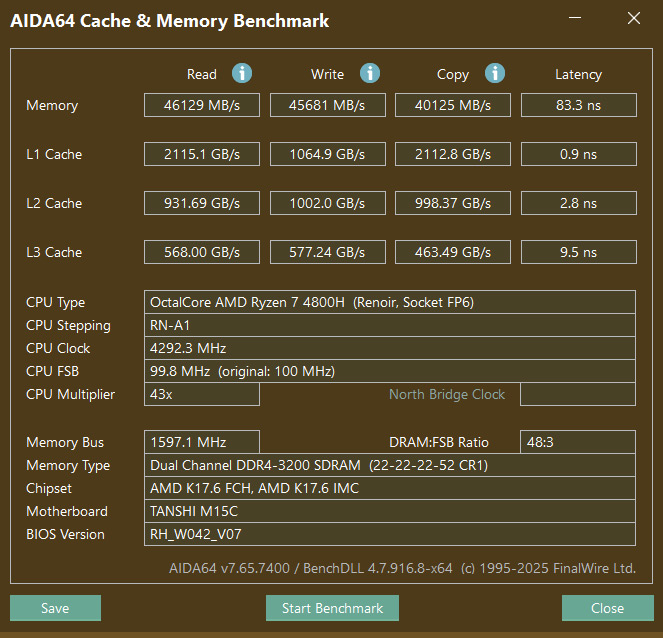This screenshot has width=663, height=638.
Task: Click the Memory Latency value 83.3 ns
Action: tap(578, 105)
